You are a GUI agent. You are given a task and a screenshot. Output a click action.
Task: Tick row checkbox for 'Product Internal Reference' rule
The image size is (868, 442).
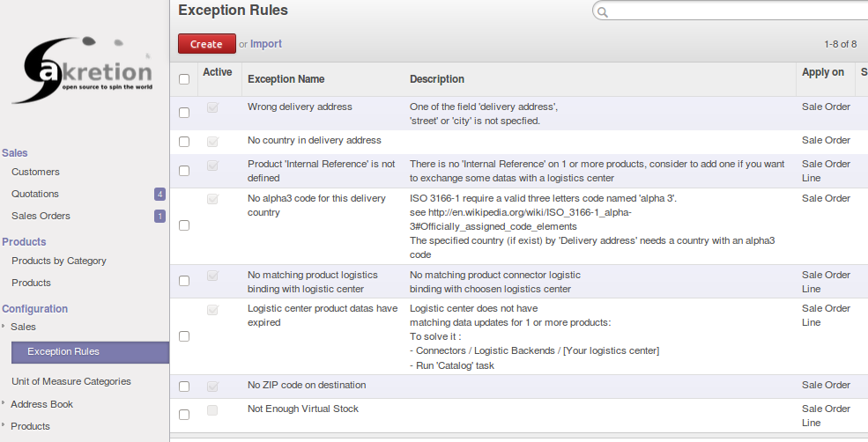pos(184,171)
